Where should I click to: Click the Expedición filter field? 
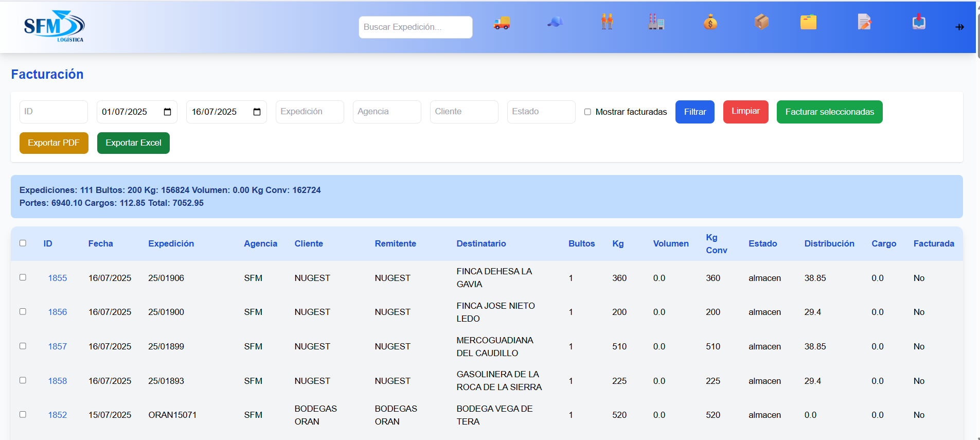click(x=310, y=112)
